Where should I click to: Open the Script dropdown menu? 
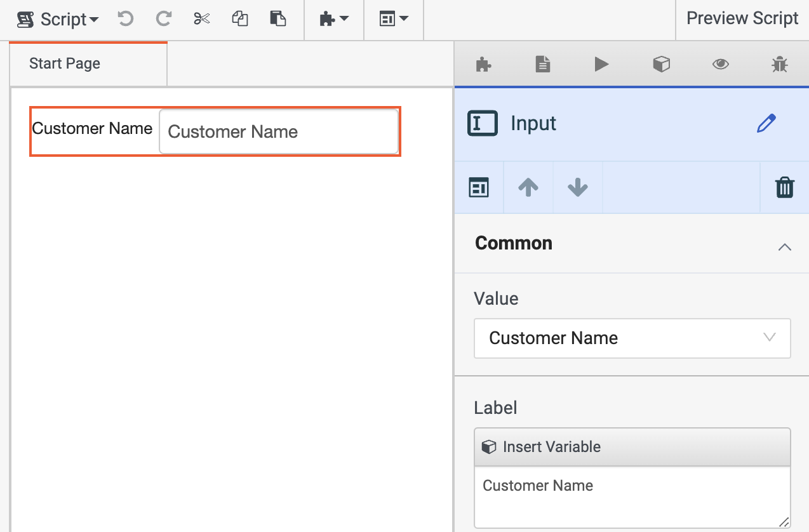[x=58, y=19]
